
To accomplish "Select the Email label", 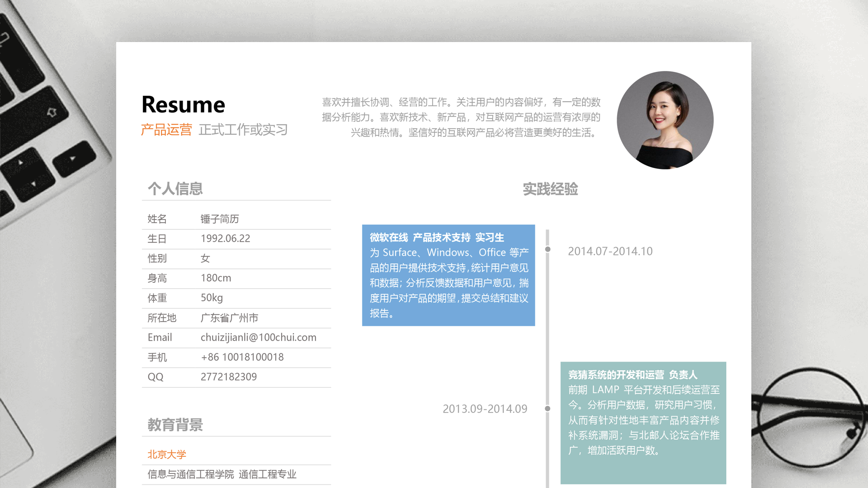I will [x=160, y=338].
